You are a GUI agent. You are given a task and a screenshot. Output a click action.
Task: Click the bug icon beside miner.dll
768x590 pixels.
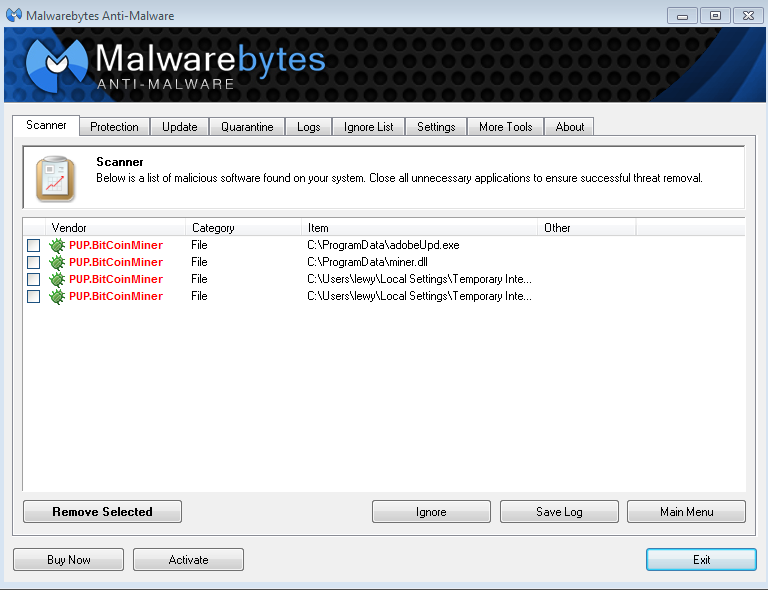pos(57,262)
